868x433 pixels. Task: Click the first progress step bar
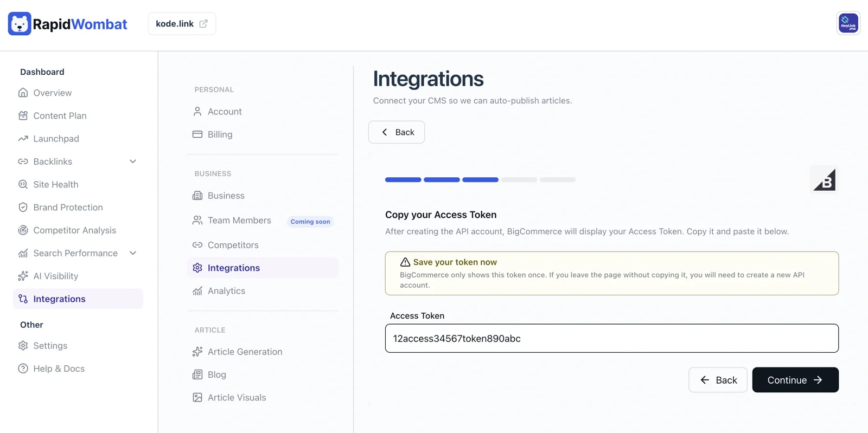[403, 179]
